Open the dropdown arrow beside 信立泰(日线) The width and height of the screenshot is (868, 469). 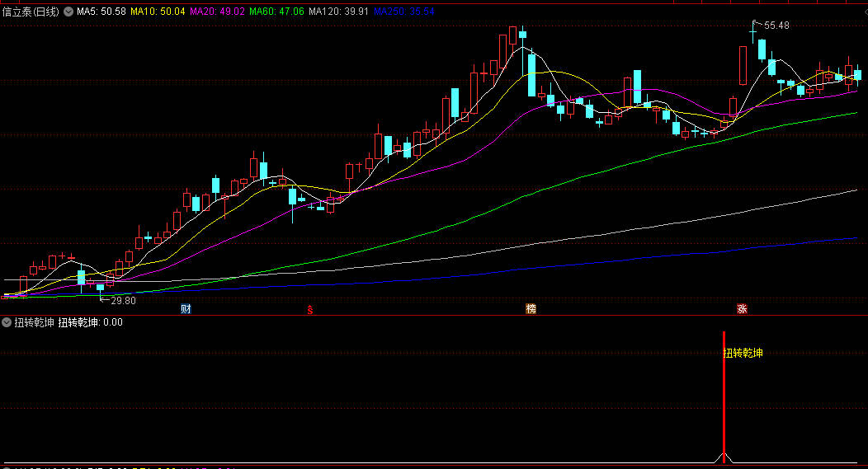[68, 11]
